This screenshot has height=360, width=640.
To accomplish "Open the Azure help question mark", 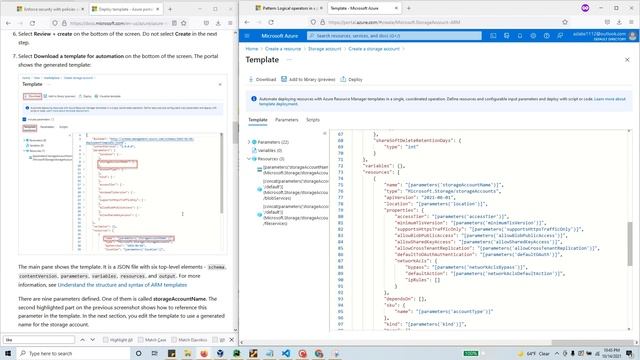I will click(x=547, y=36).
